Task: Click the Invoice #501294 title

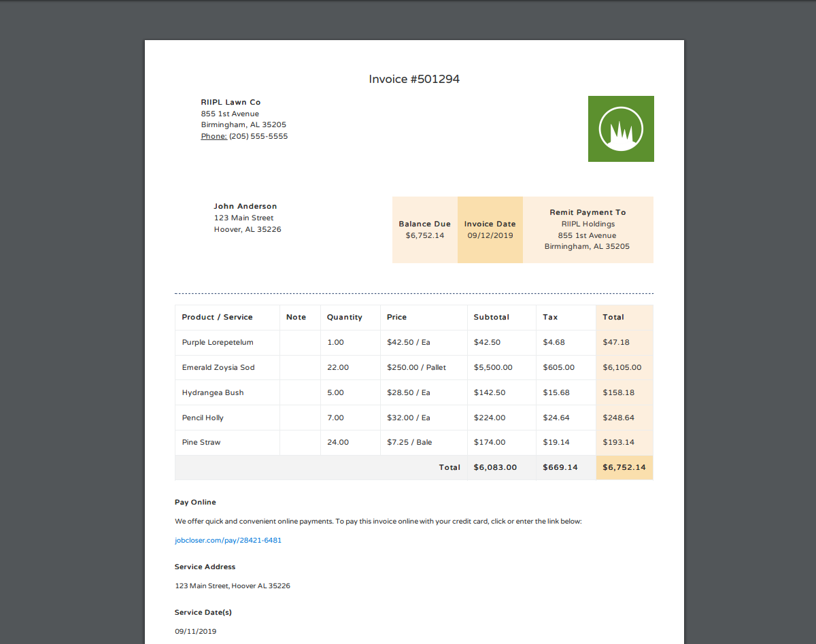Action: point(413,79)
